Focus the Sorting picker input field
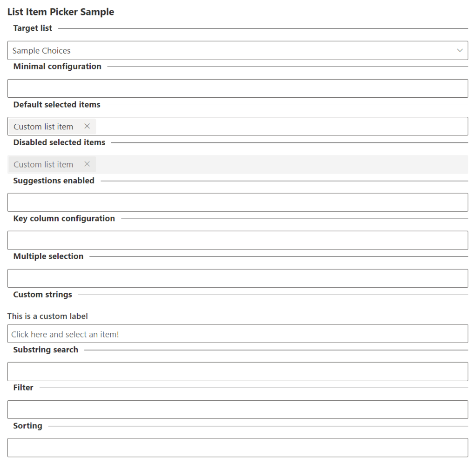This screenshot has height=465, width=476. 237,447
